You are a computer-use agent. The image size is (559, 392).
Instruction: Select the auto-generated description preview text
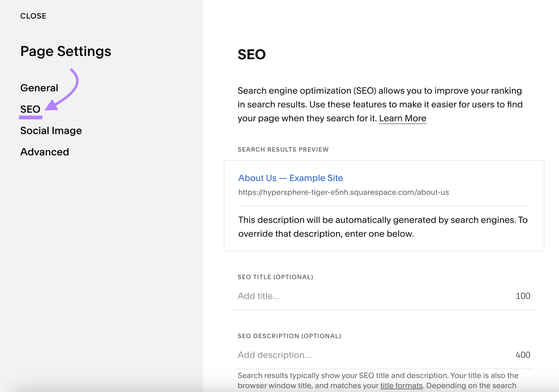pyautogui.click(x=383, y=227)
